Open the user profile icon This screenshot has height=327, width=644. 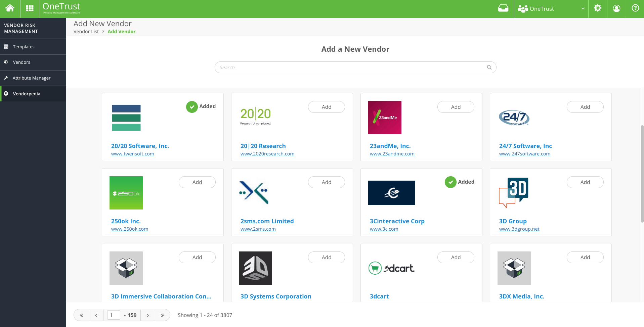point(616,8)
